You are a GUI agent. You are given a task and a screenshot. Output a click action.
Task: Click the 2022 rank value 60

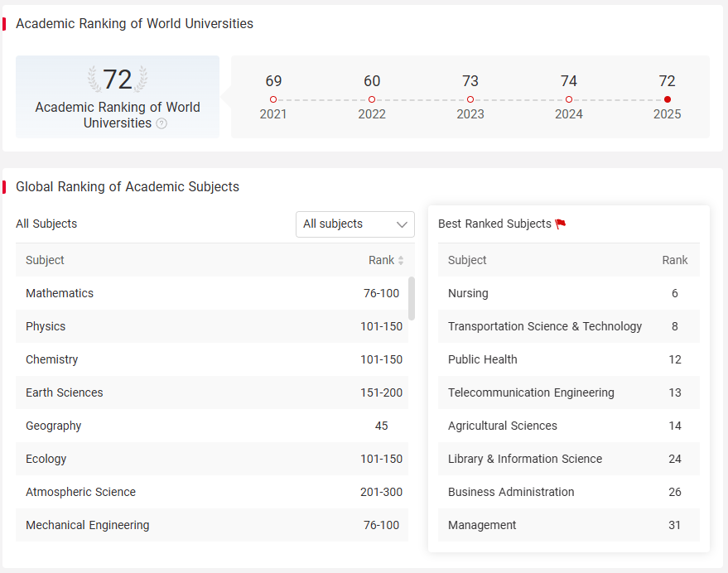(372, 81)
